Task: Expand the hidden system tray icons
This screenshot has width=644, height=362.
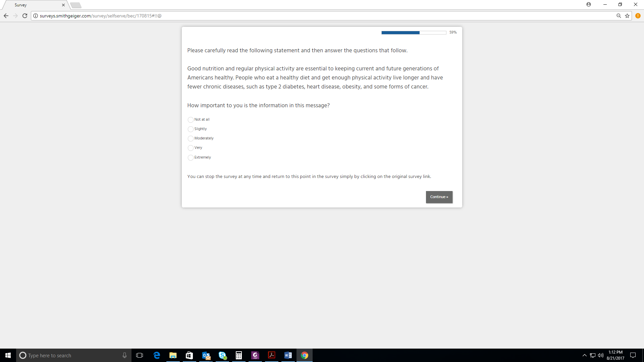Action: [x=585, y=355]
